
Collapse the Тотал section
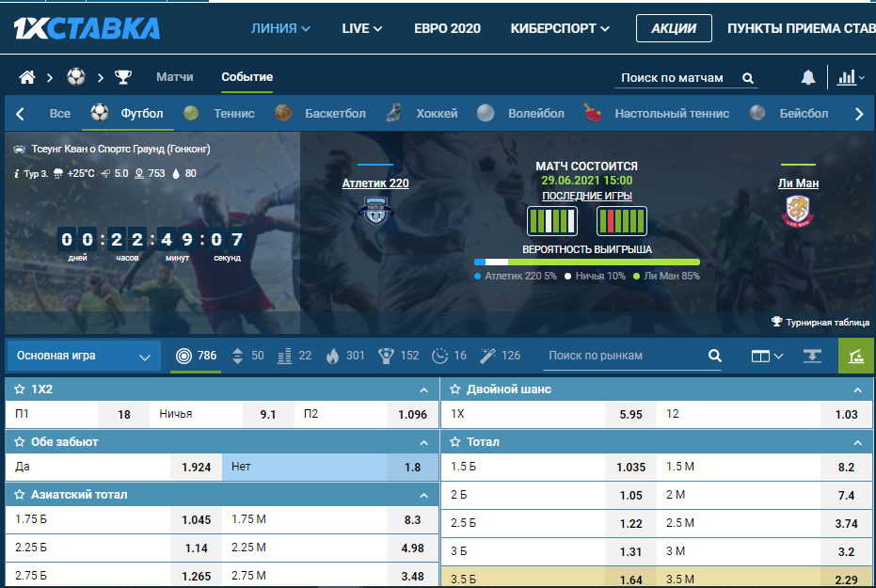click(x=857, y=443)
